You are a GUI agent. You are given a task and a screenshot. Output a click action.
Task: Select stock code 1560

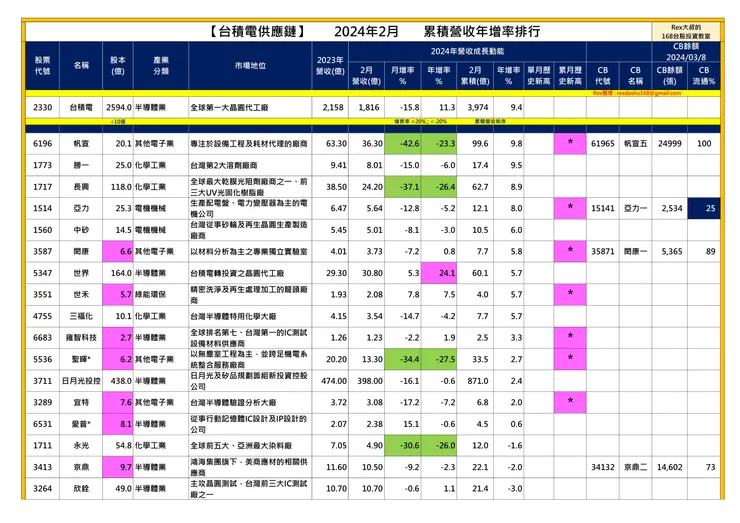[42, 230]
